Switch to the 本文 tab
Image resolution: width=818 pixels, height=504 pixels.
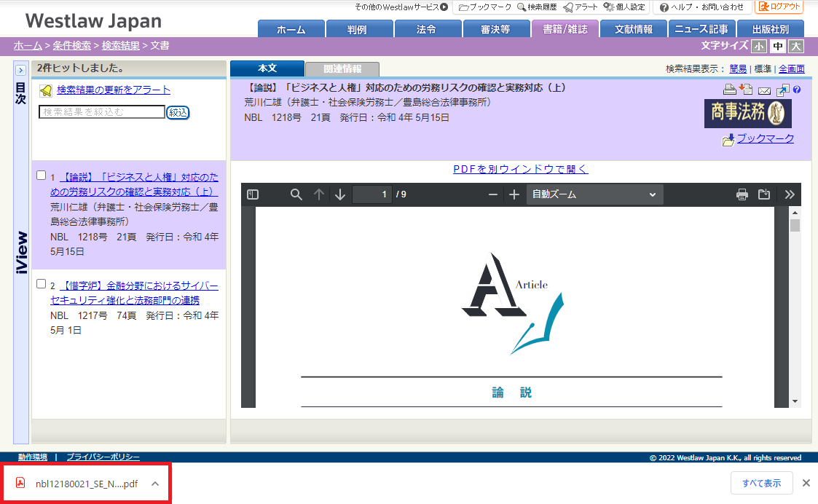tap(267, 68)
